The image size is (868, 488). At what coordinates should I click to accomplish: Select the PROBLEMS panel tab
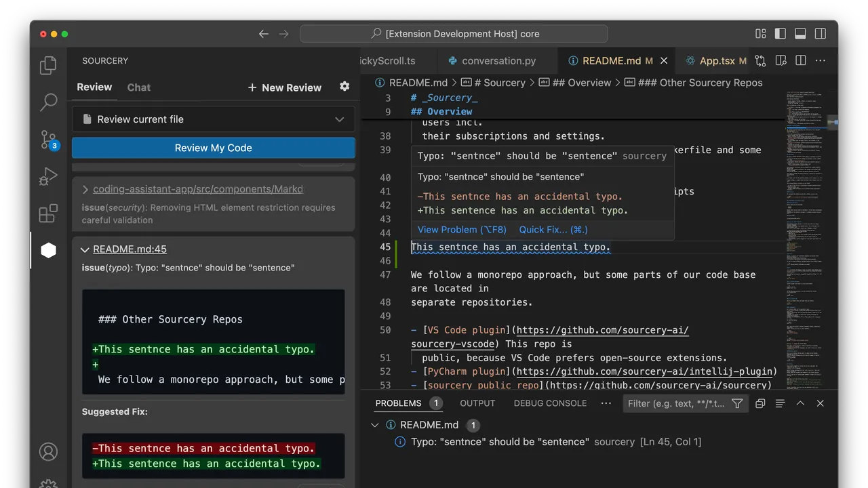(x=398, y=403)
